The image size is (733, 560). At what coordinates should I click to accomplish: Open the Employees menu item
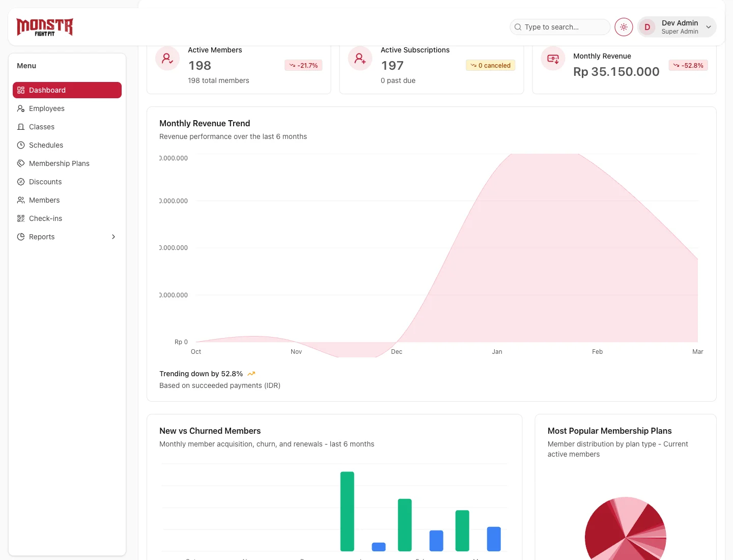pyautogui.click(x=47, y=108)
